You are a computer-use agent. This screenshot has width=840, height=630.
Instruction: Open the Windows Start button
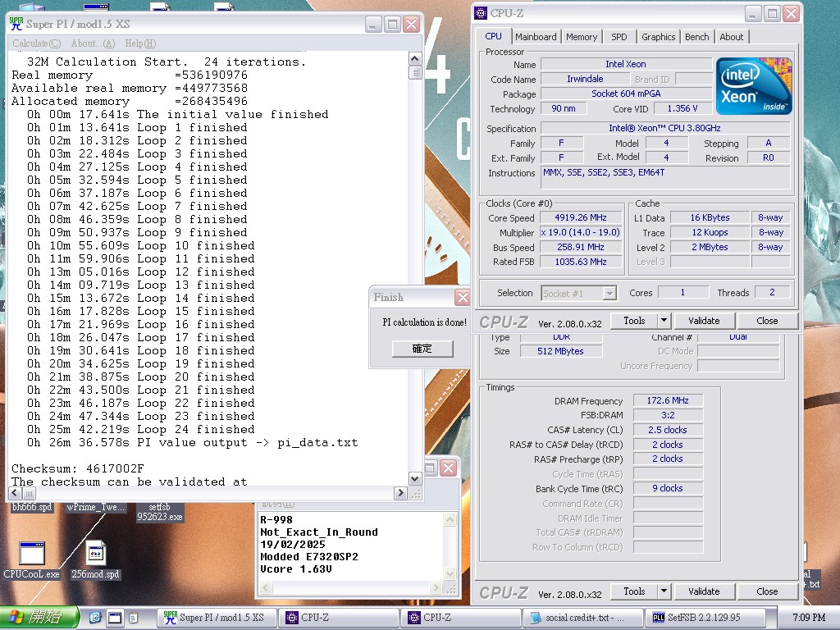39,618
